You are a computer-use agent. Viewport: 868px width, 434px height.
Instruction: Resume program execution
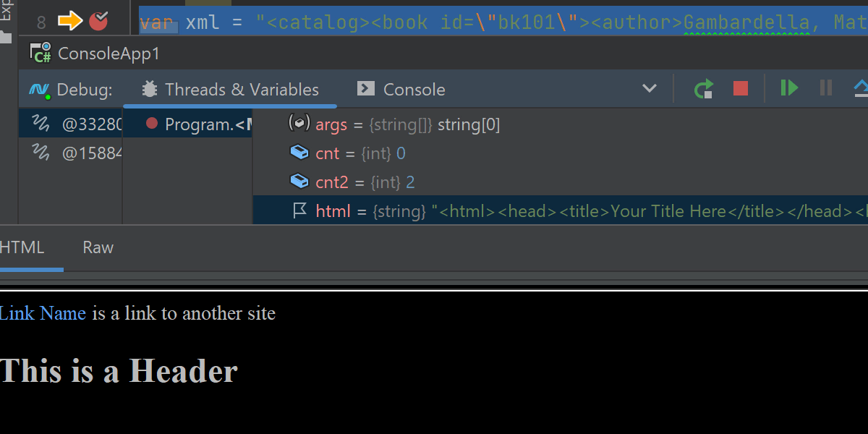pyautogui.click(x=789, y=88)
